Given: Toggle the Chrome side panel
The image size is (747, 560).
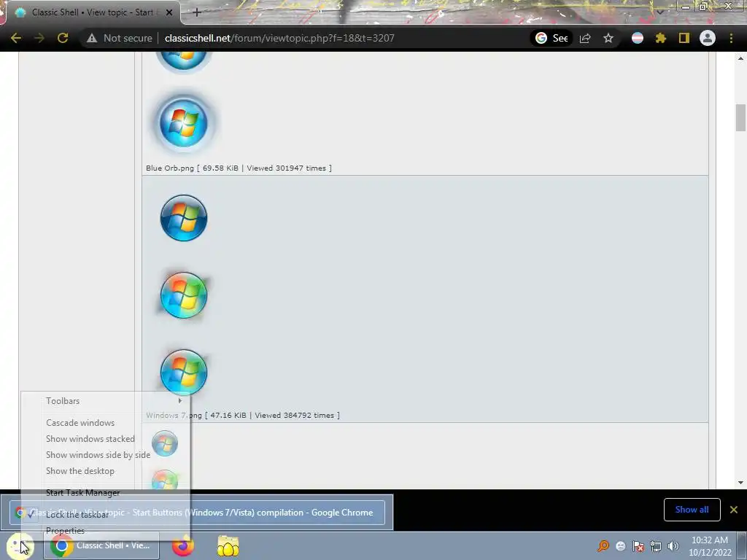Looking at the screenshot, I should click(684, 38).
